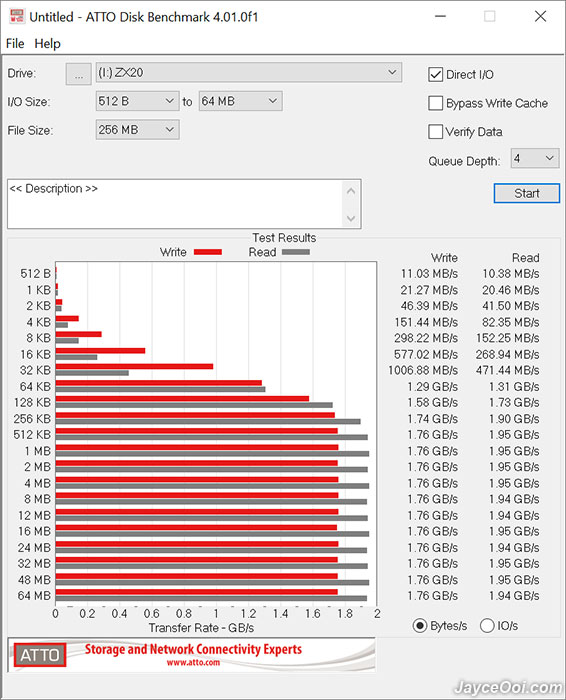The image size is (566, 700).
Task: Select the IO/s radio button
Action: point(487,625)
